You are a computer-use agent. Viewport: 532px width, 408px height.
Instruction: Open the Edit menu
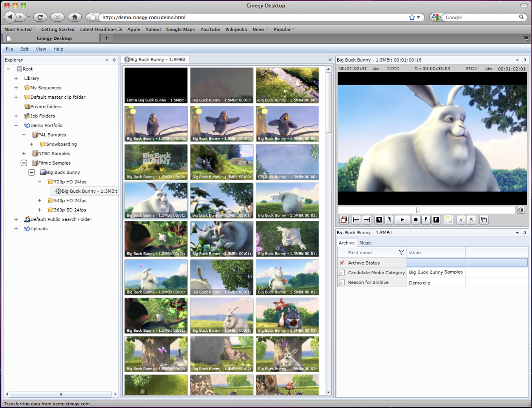click(24, 49)
